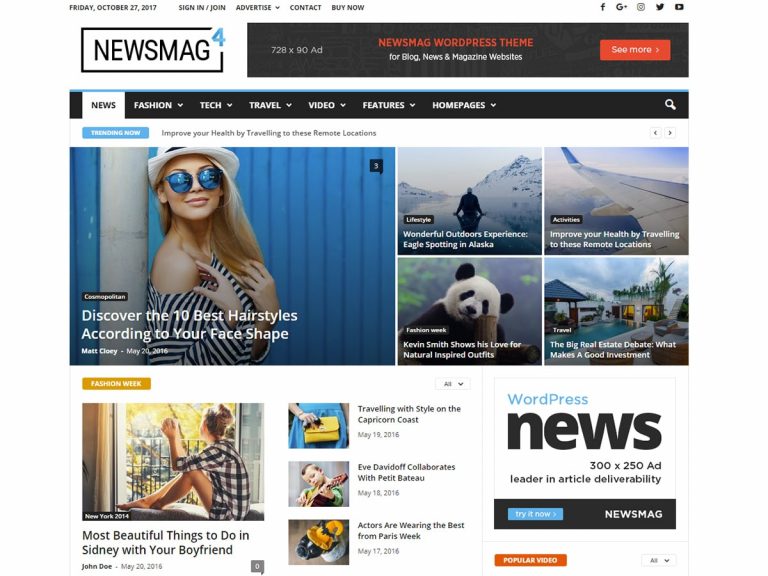Click the Lifestyle category tag
The height and width of the screenshot is (576, 768).
(418, 219)
